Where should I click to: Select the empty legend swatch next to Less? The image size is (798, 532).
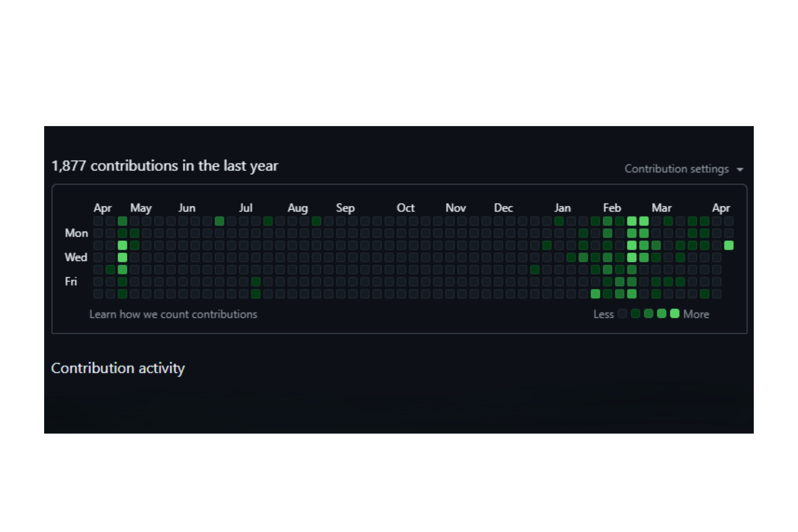click(622, 314)
